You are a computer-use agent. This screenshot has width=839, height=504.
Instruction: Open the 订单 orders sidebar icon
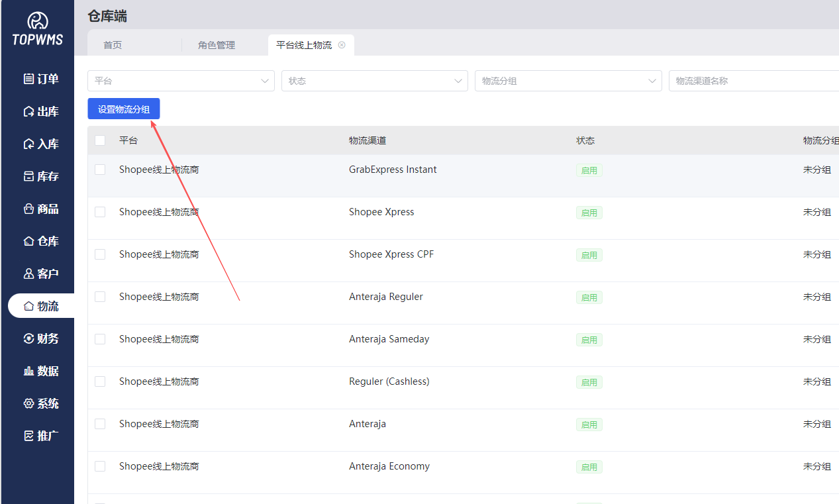point(28,79)
